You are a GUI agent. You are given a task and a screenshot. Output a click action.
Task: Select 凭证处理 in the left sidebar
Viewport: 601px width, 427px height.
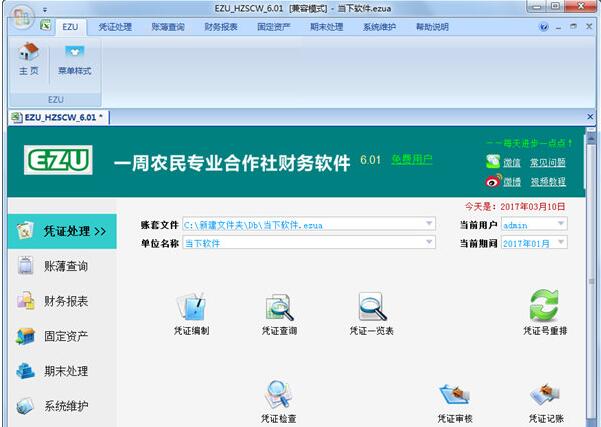[x=62, y=231]
